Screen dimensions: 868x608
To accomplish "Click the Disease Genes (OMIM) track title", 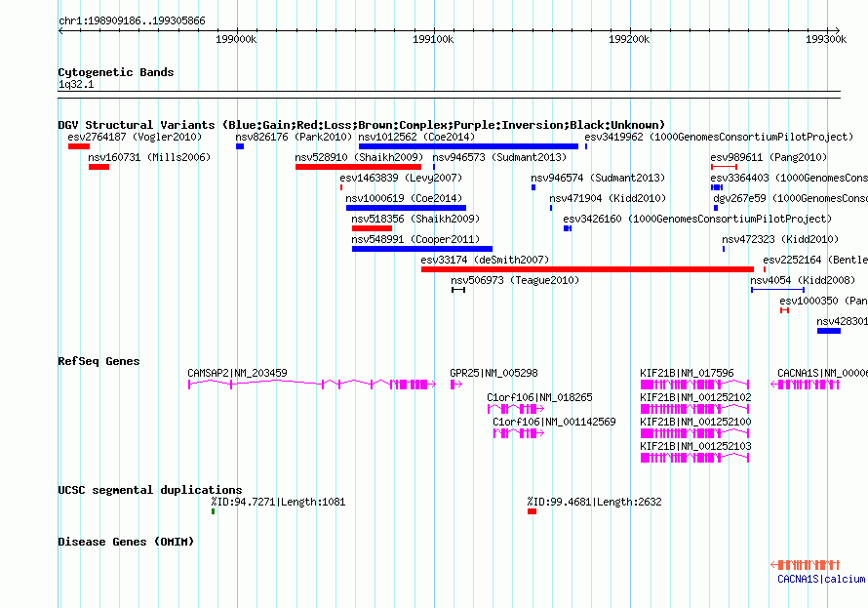I will point(126,542).
